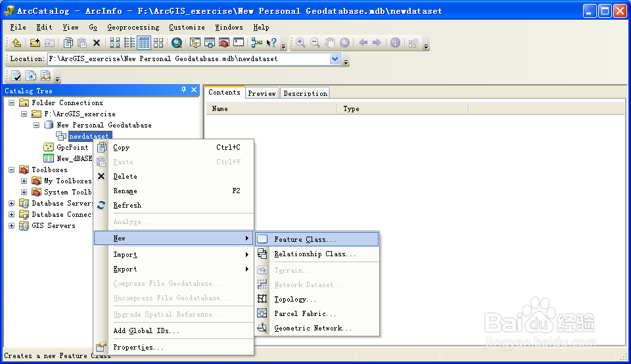Open the ModelBuilder window icon
The image size is (631, 364).
pyautogui.click(x=257, y=43)
